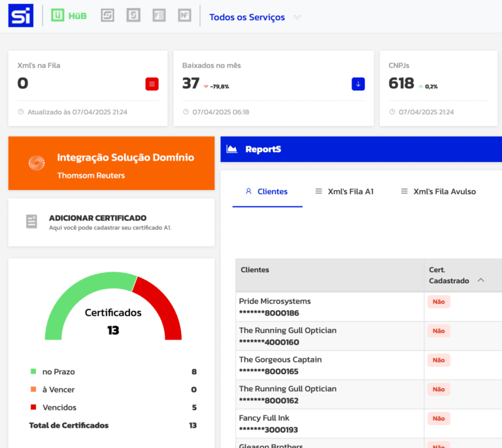Click Não badge for The Gorgeous Captain
This screenshot has width=502, height=448.
coord(439,360)
